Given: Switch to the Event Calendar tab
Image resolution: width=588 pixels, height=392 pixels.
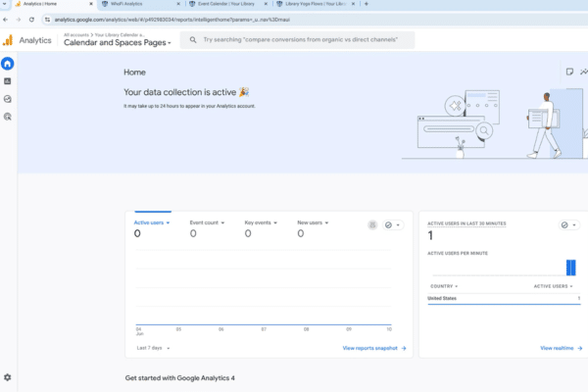Looking at the screenshot, I should pyautogui.click(x=228, y=4).
